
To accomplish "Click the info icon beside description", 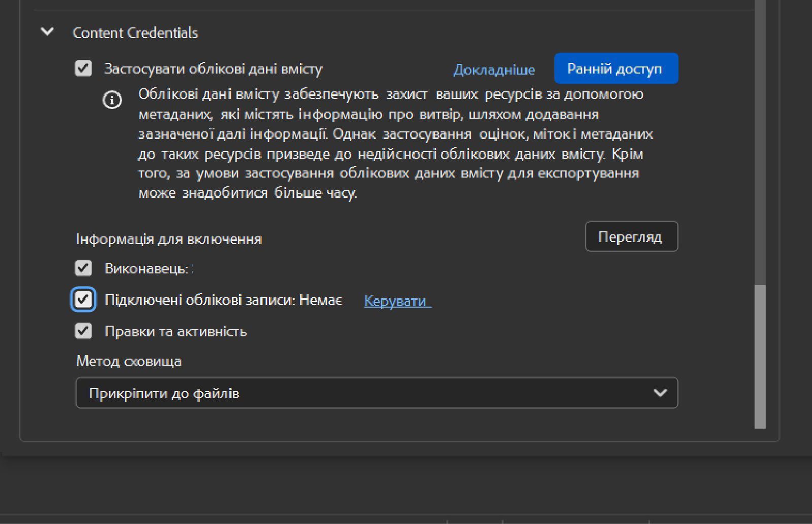I will point(112,99).
